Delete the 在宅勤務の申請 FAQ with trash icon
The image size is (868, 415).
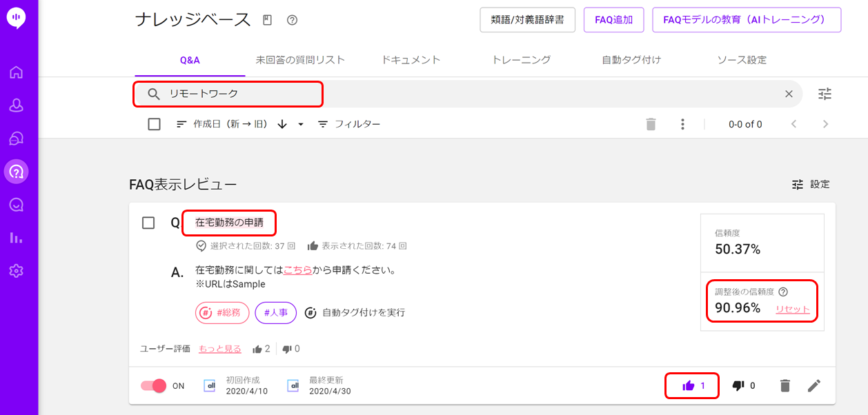(x=785, y=385)
